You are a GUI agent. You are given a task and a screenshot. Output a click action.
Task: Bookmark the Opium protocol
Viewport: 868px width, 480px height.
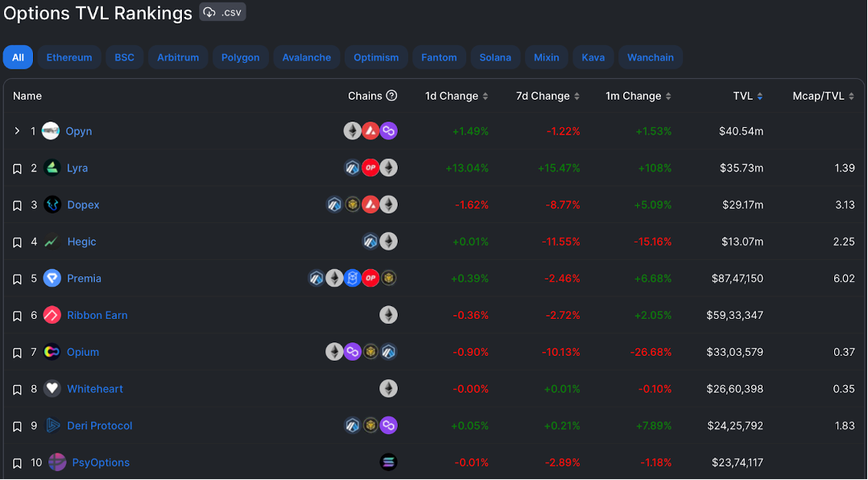tap(17, 353)
